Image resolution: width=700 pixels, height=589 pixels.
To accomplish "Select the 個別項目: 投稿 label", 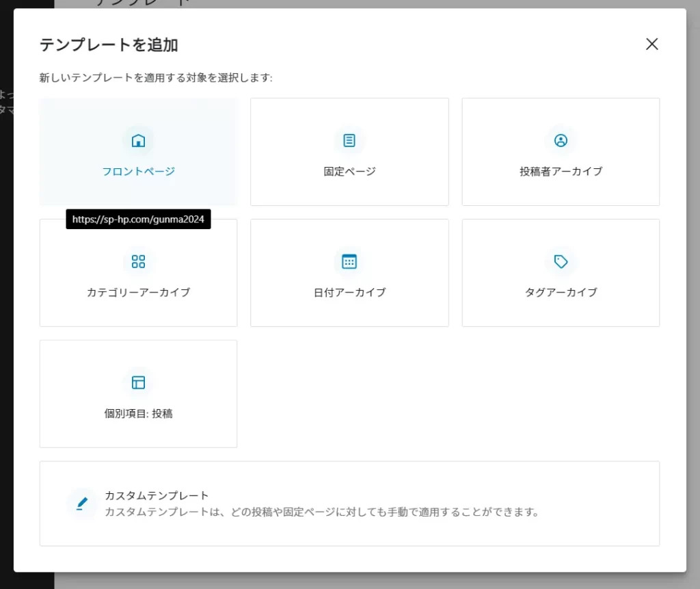I will click(138, 413).
